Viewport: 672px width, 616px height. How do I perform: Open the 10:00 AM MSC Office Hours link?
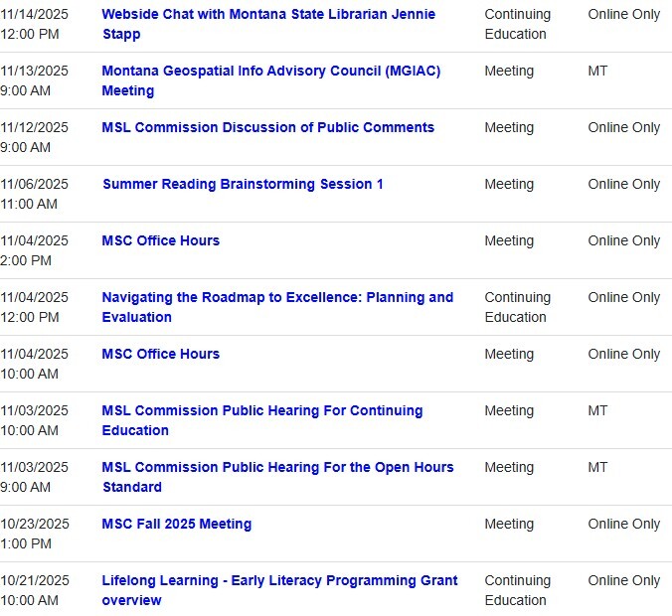[x=160, y=355]
